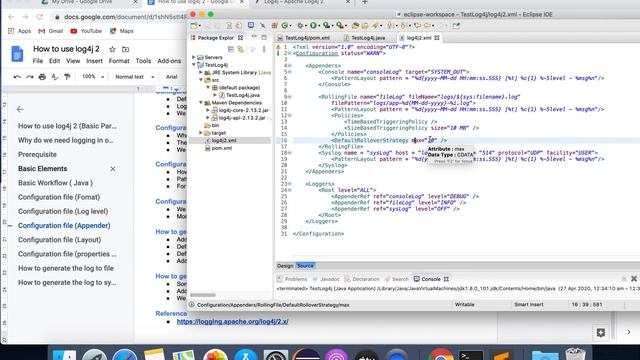The height and width of the screenshot is (360, 640).
Task: Expand the Servers project node
Action: pyautogui.click(x=194, y=57)
